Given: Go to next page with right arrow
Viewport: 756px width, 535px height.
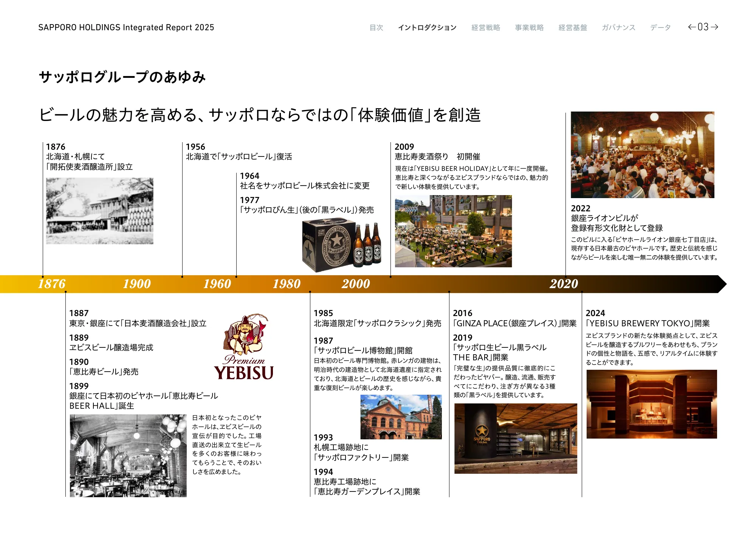Looking at the screenshot, I should click(714, 27).
